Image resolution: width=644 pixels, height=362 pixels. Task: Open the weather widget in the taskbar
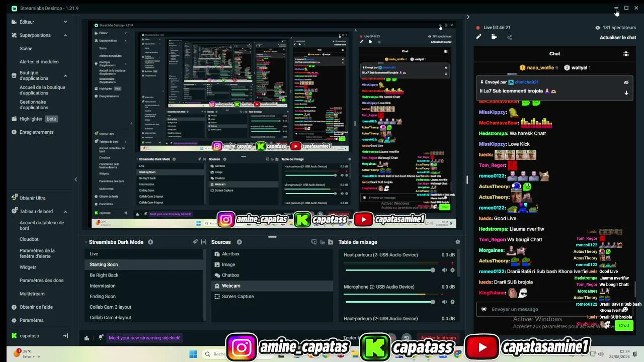pyautogui.click(x=28, y=353)
